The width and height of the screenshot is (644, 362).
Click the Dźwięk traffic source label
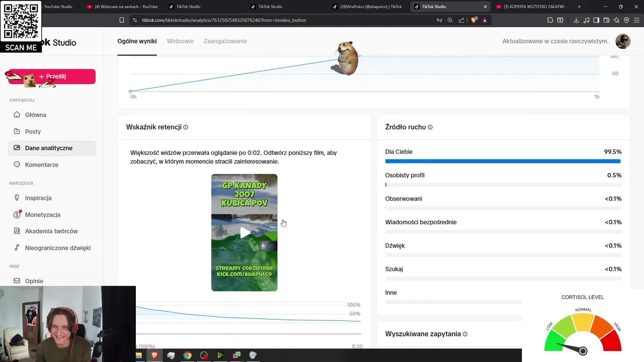[395, 246]
